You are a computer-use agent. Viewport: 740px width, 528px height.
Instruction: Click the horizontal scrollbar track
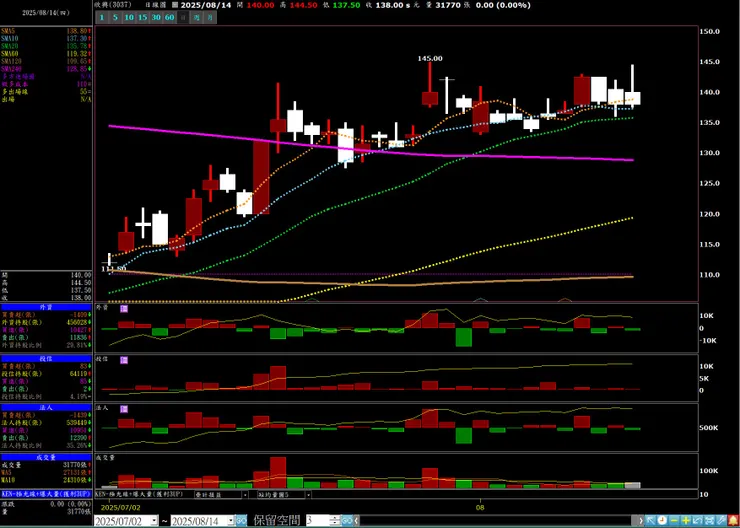[x=496, y=520]
